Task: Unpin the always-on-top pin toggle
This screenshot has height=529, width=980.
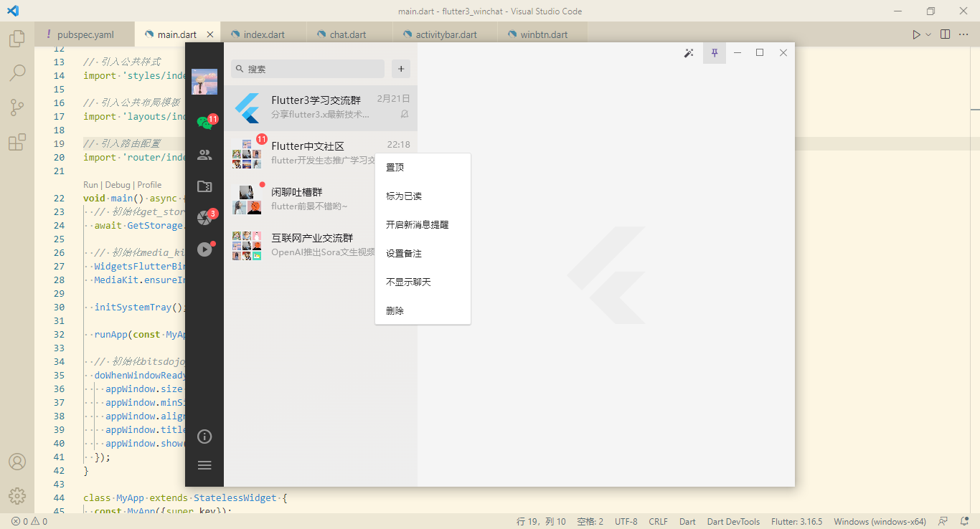Action: point(714,53)
